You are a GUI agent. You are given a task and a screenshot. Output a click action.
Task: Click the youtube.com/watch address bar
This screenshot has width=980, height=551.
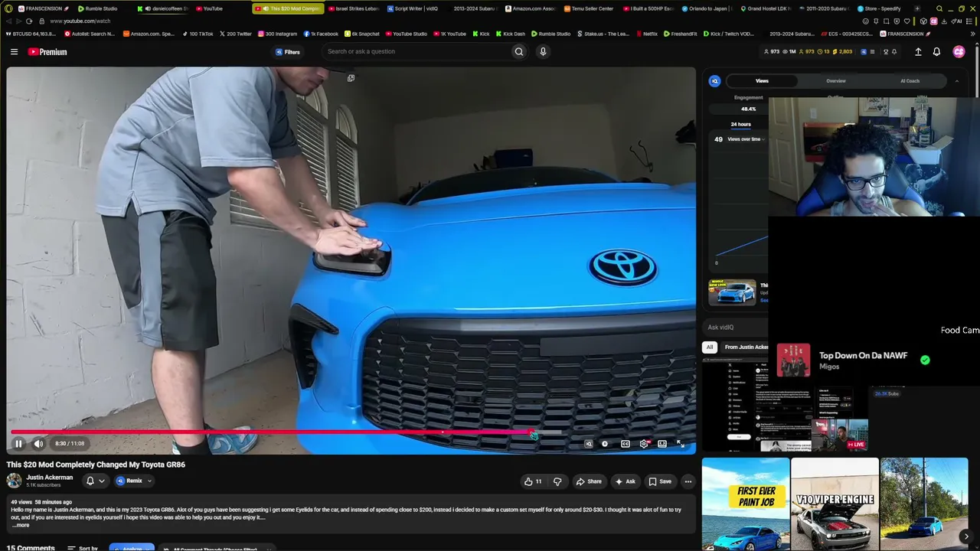click(80, 21)
